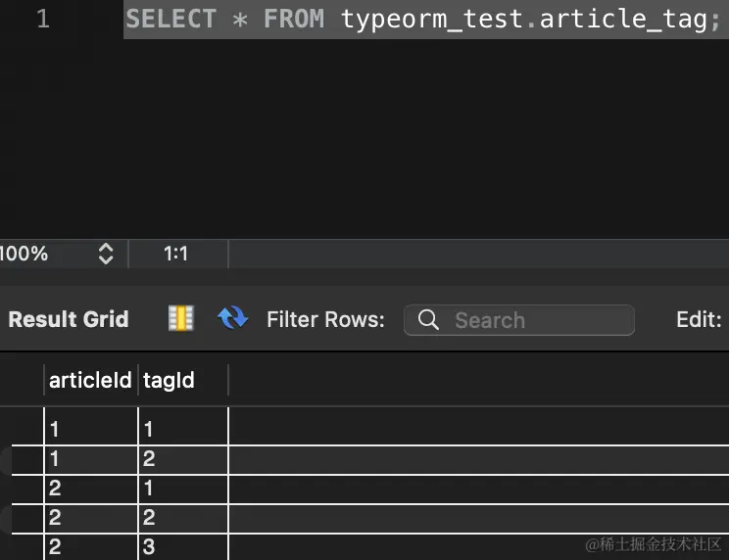Click the magnifier icon in Filter Rows
This screenshot has width=729, height=560.
coord(428,320)
